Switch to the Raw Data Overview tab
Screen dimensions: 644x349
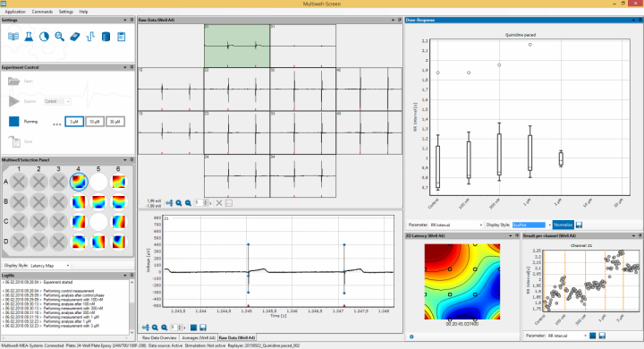(159, 337)
